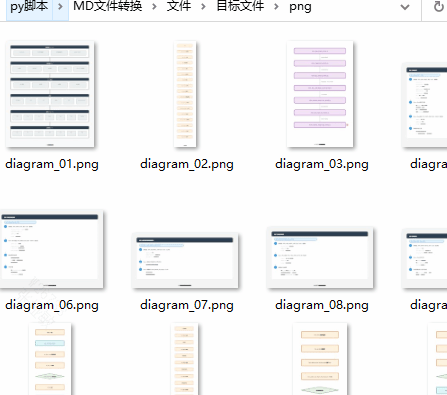Go to the 文件 breadcrumb folder
This screenshot has height=395, width=447.
(179, 6)
